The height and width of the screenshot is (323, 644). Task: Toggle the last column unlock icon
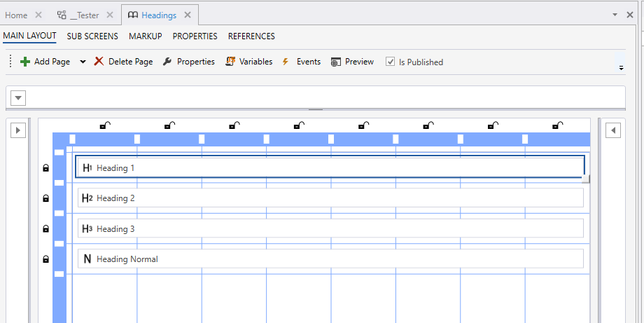click(x=558, y=125)
